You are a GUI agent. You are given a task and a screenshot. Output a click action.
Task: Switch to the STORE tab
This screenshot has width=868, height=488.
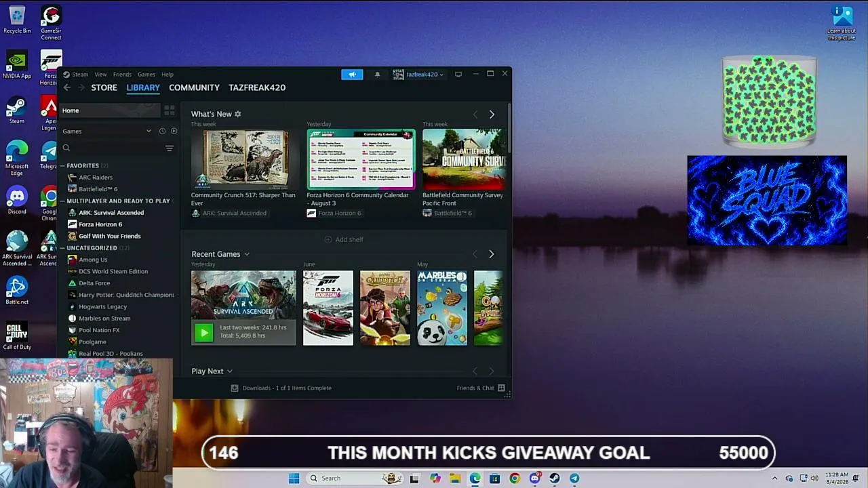(x=104, y=87)
